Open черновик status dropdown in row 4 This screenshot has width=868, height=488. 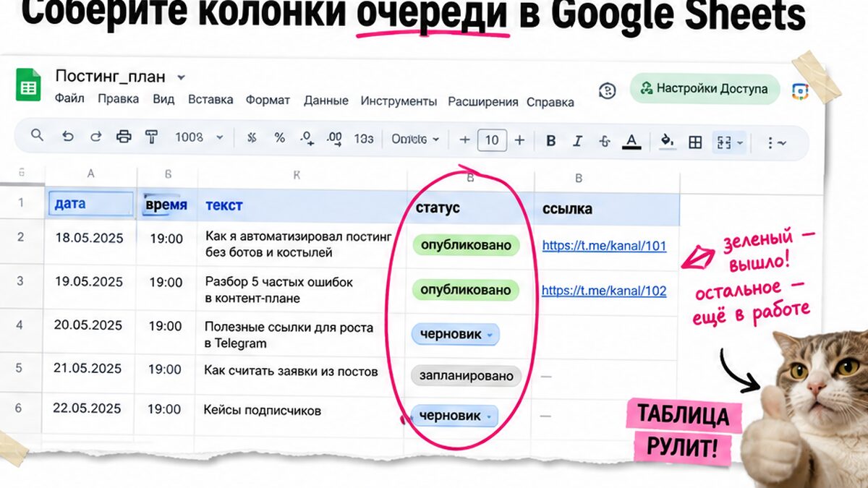click(x=456, y=335)
